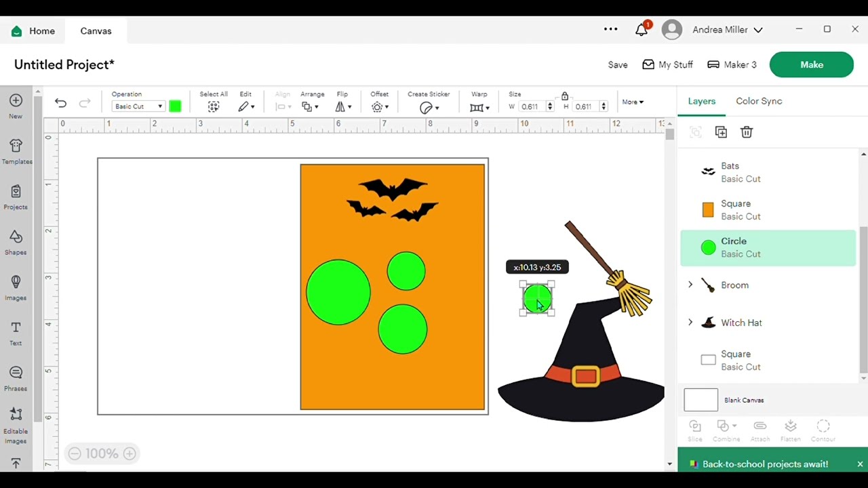Open the Offset tool
868x488 pixels.
pyautogui.click(x=380, y=106)
